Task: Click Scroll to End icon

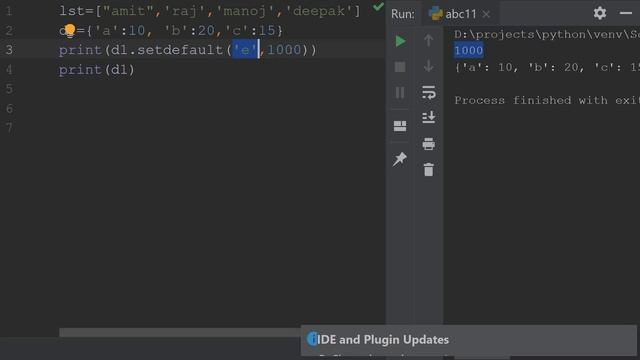Action: pyautogui.click(x=429, y=118)
